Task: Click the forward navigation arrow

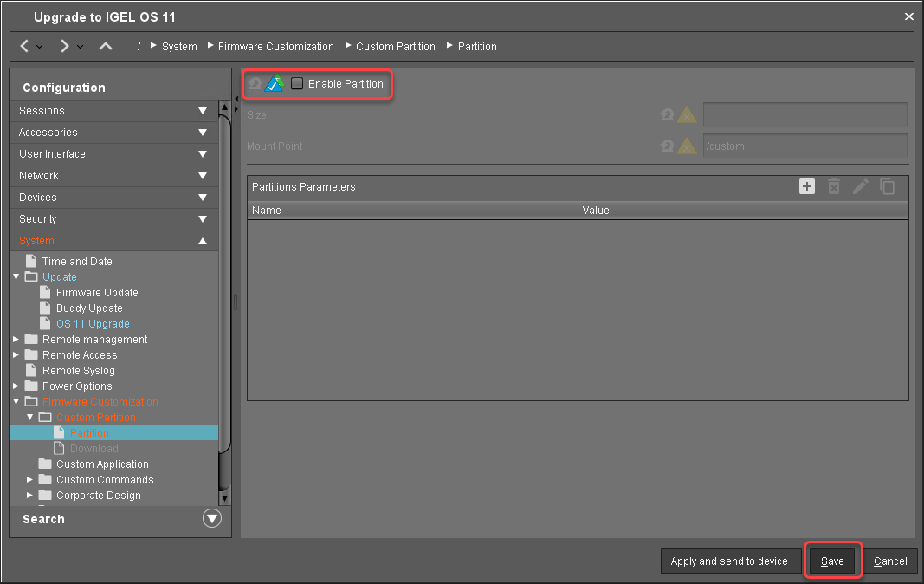Action: [65, 46]
